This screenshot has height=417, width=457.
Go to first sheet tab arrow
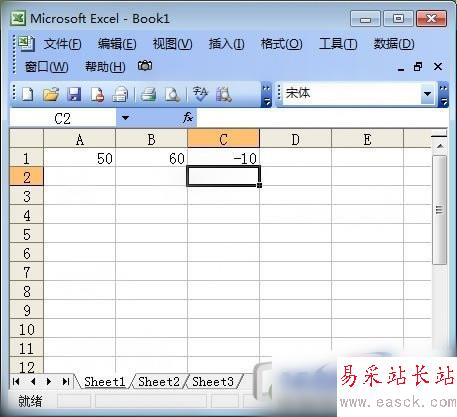[16, 381]
